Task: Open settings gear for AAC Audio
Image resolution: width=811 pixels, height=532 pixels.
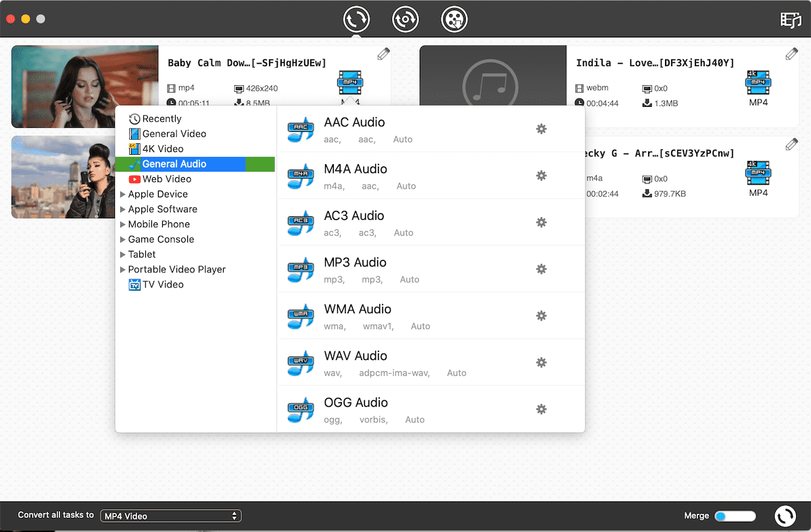Action: (541, 129)
